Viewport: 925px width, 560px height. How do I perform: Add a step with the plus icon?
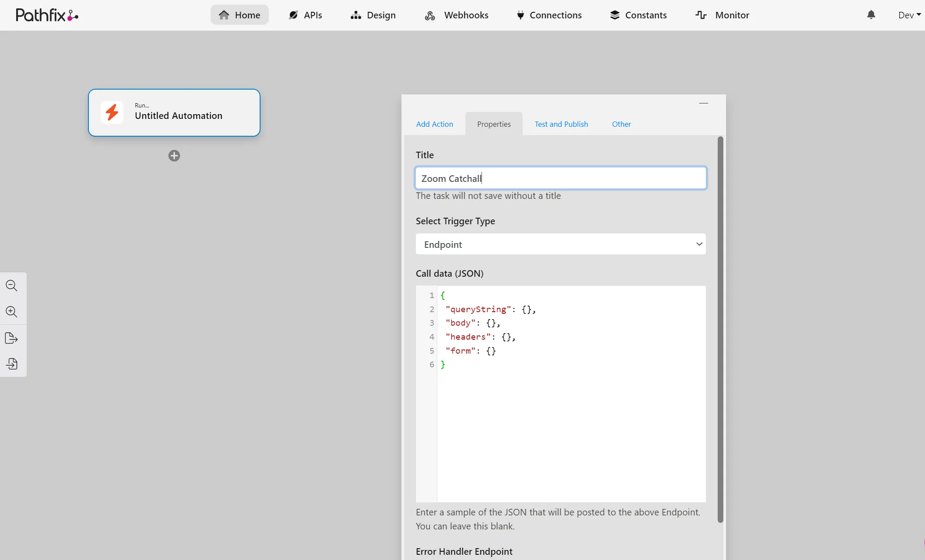point(174,156)
